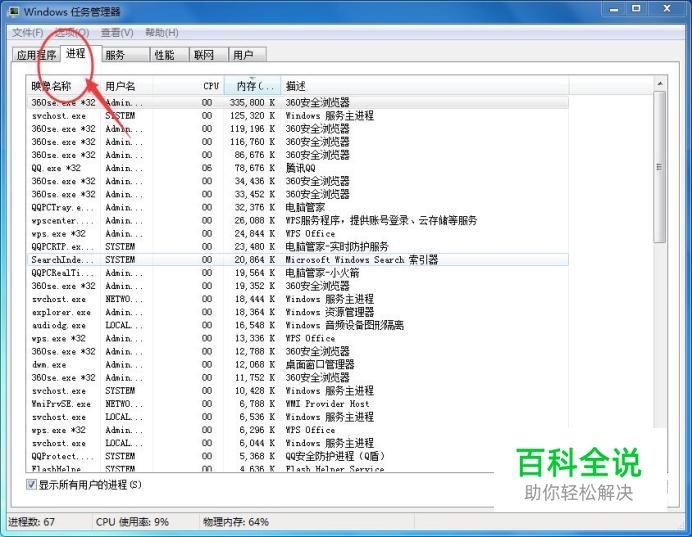Screen dimensions: 692x537
Task: Select 360se.exe row using 116,760 K
Action: point(297,142)
